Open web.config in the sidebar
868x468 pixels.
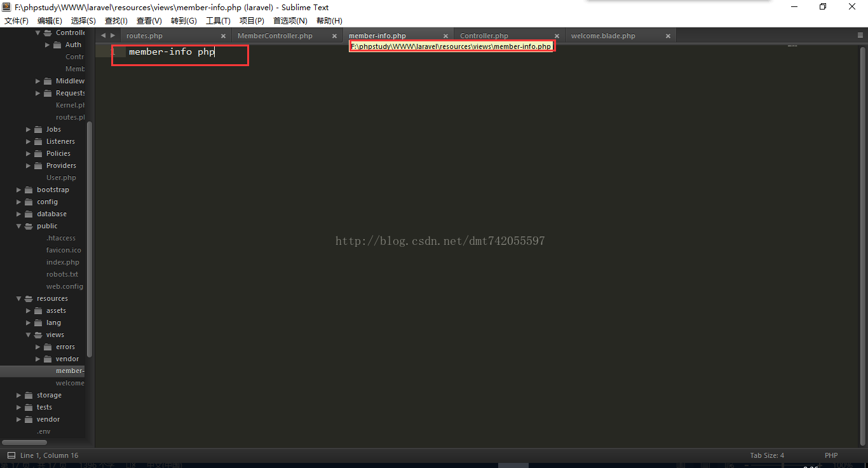tap(65, 286)
